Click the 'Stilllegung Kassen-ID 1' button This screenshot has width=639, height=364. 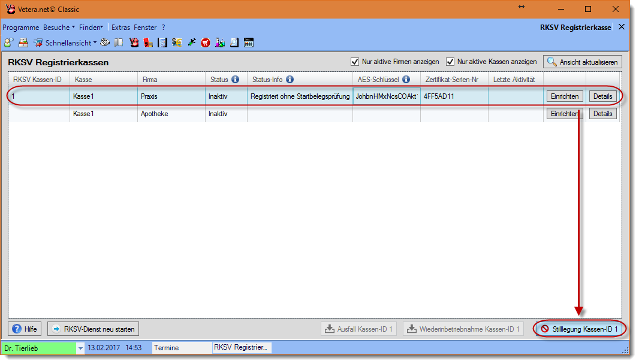[579, 329]
